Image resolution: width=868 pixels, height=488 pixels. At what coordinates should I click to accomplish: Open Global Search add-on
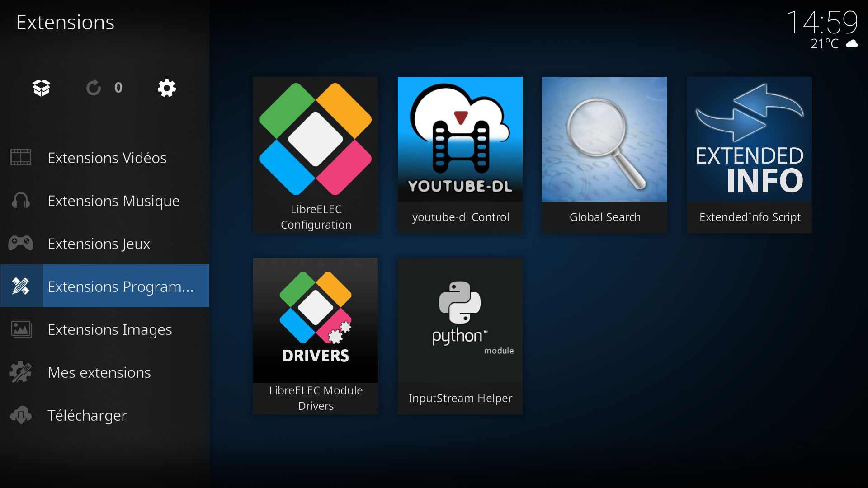(605, 155)
